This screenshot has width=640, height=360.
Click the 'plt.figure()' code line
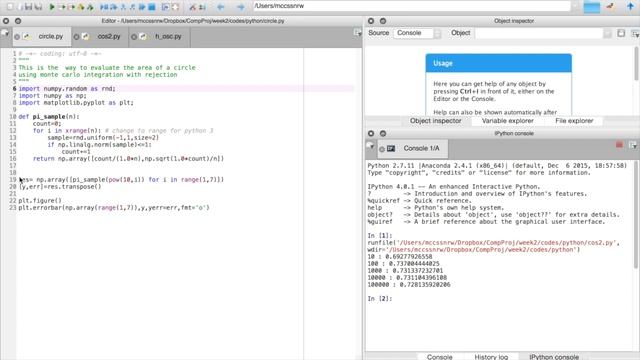coord(40,200)
